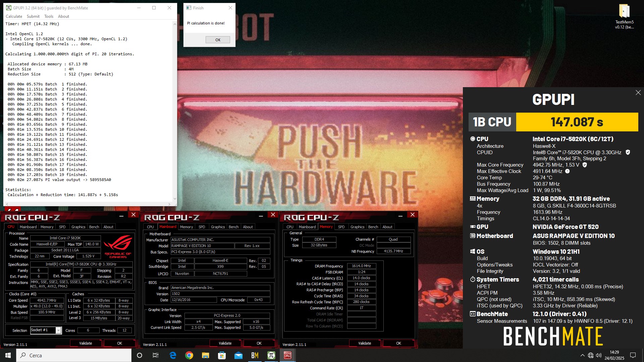
Task: Click Validate in CPU tab CPU-Z window
Action: tap(86, 343)
